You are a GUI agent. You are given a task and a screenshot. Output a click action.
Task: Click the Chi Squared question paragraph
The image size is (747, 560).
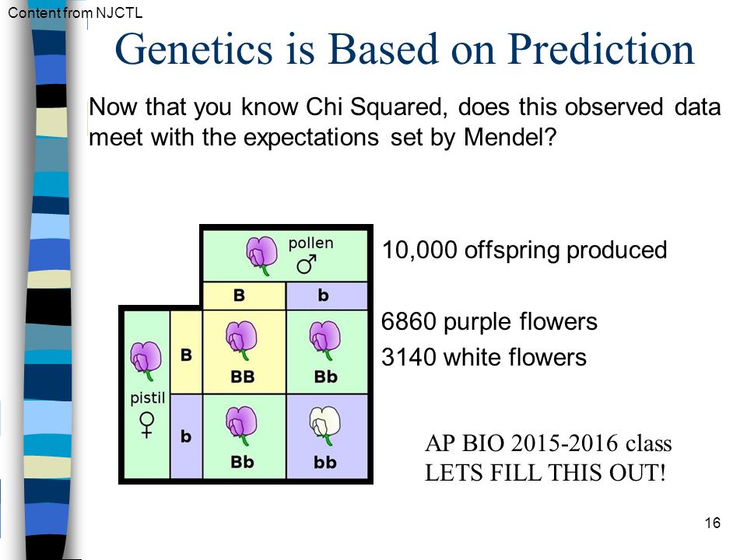[405, 122]
